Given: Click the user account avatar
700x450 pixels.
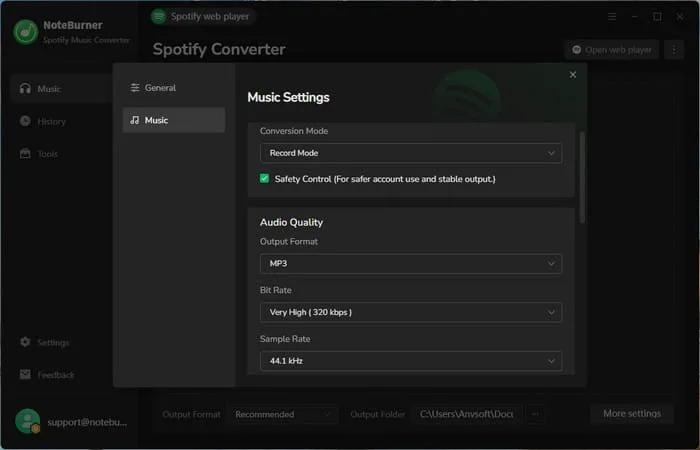Looking at the screenshot, I should [x=28, y=421].
